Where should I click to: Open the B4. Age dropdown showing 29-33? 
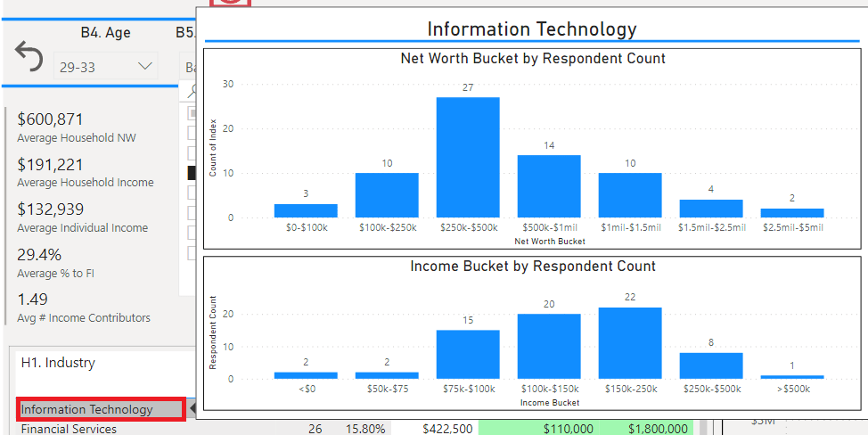pyautogui.click(x=104, y=66)
